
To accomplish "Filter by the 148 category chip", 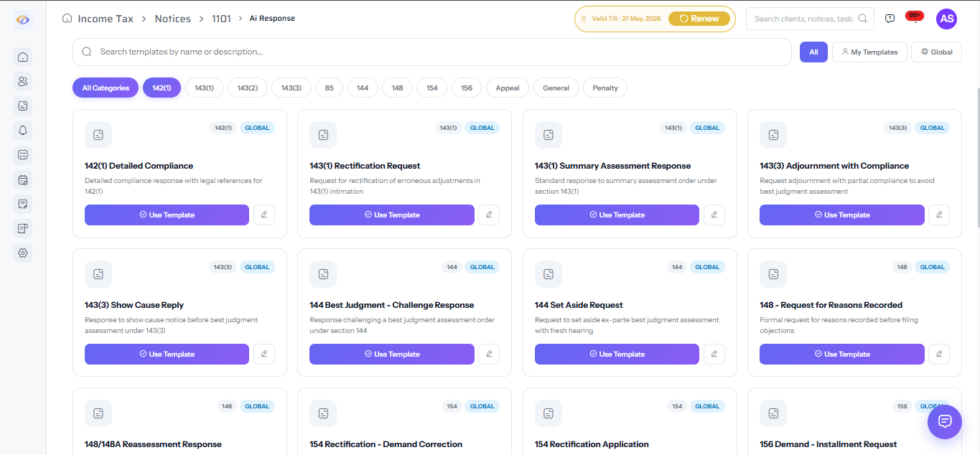I will (x=397, y=88).
